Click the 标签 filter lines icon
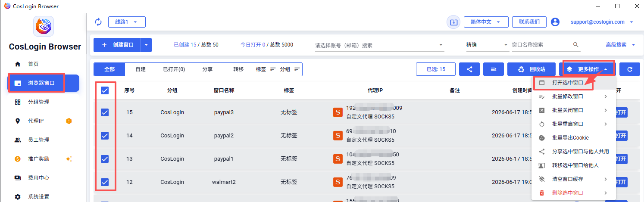 [273, 69]
